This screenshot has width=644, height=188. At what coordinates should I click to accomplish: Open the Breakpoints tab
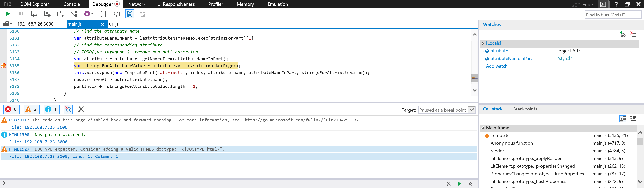(525, 109)
